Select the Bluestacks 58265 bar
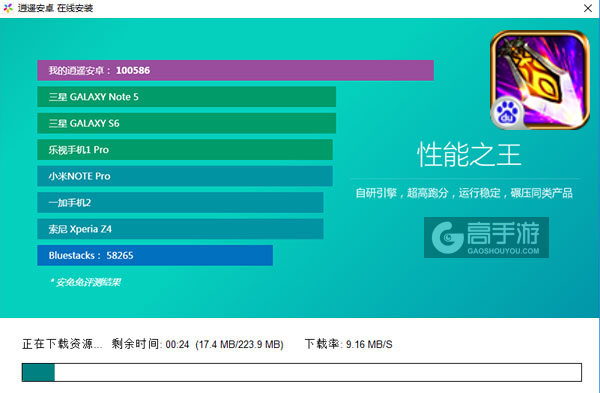This screenshot has width=600, height=393. pos(155,255)
